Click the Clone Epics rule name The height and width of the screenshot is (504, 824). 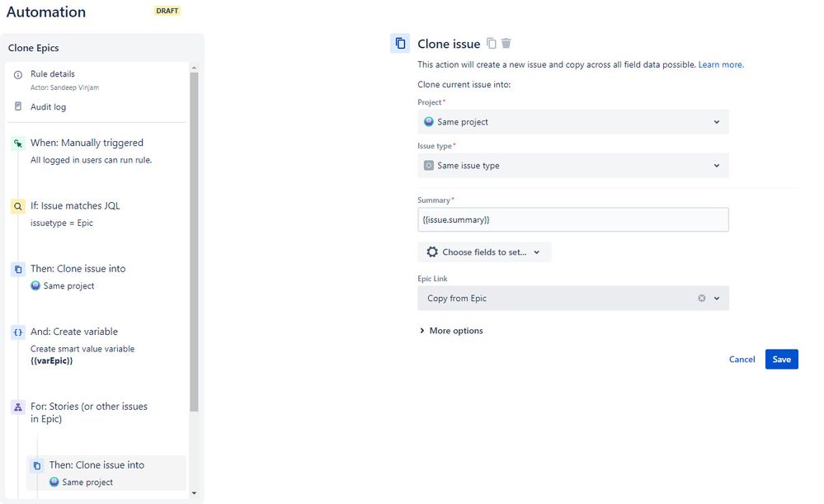33,48
